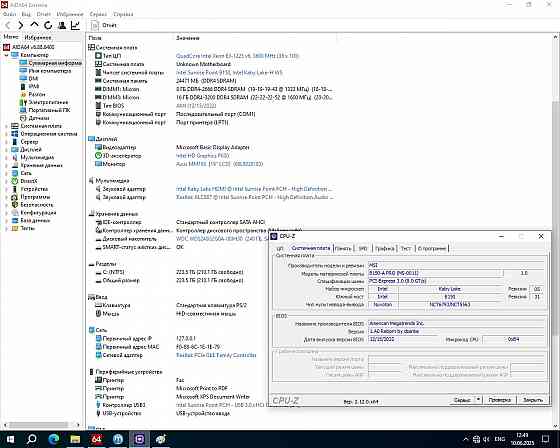Screen dimensions: 560x448
Task: Select Разгон in the tree
Action: click(32, 94)
